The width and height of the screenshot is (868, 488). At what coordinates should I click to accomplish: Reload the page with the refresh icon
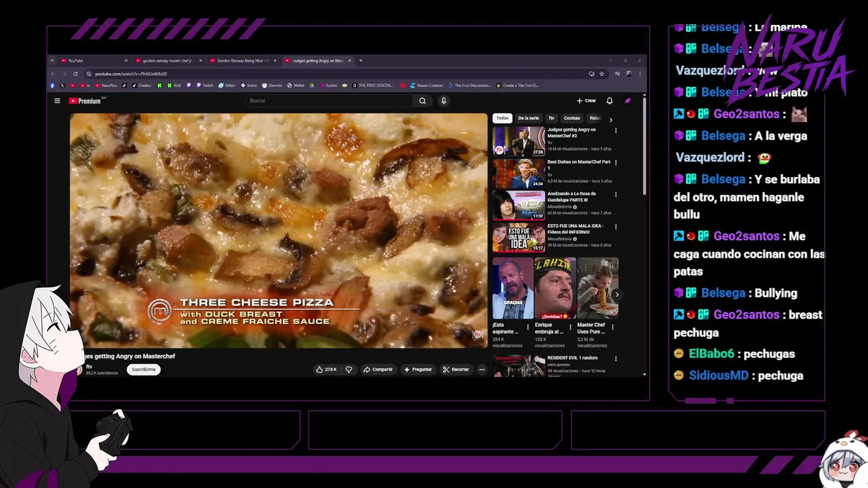tap(75, 74)
